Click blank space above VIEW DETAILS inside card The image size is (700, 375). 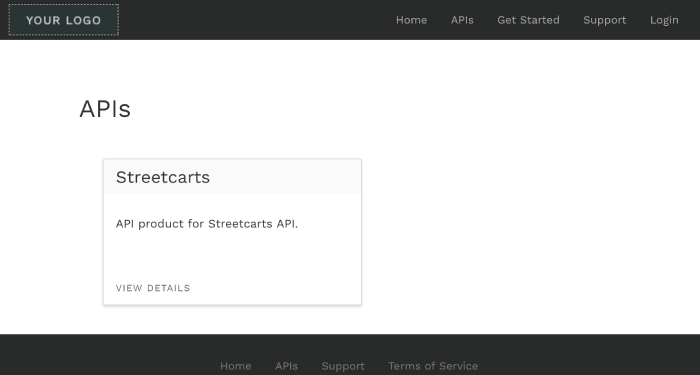coord(232,257)
